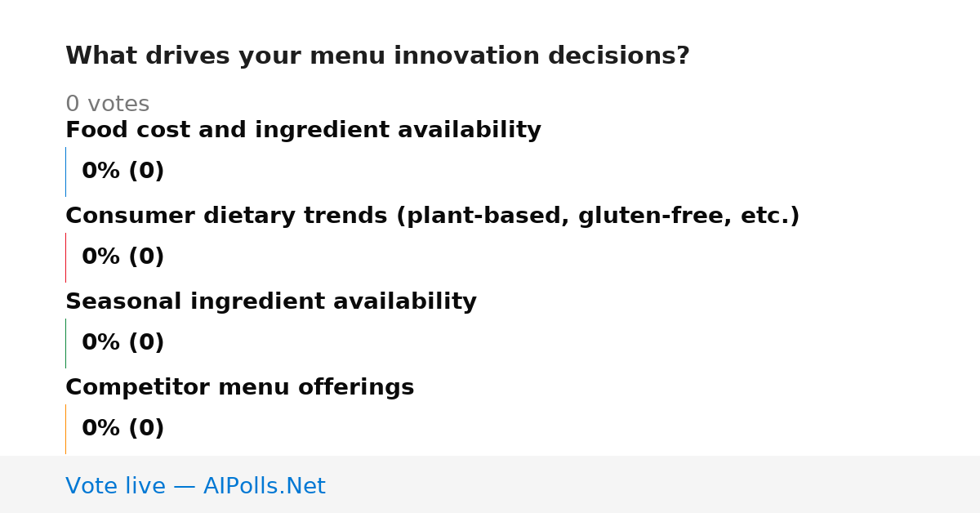Choose the Consumer dietary trends option
The height and width of the screenshot is (513, 980).
coord(433,216)
